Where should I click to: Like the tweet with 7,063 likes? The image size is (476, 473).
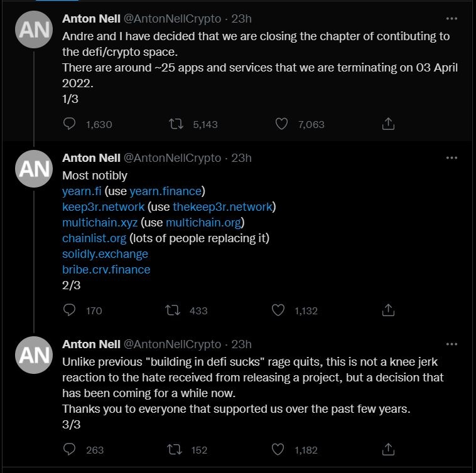[282, 124]
